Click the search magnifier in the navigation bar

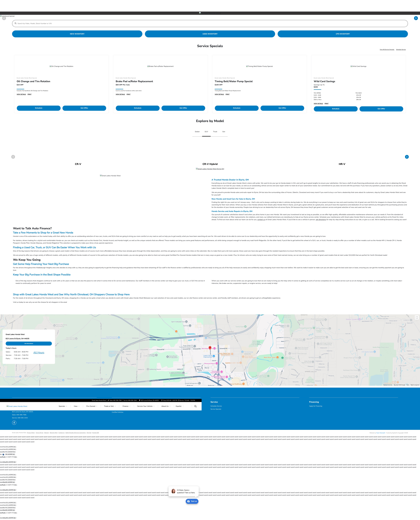click(196, 406)
